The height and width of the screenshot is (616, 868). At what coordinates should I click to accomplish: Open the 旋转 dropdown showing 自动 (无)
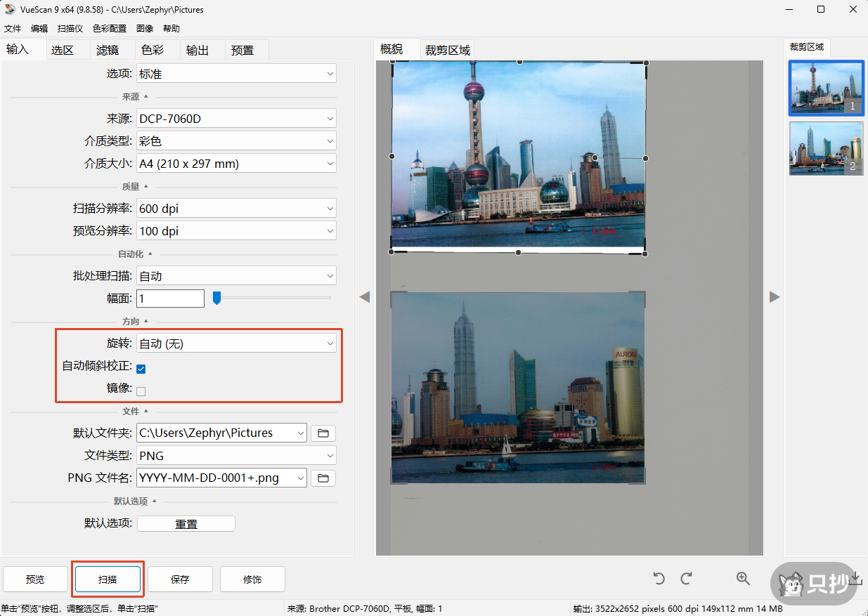(x=236, y=343)
